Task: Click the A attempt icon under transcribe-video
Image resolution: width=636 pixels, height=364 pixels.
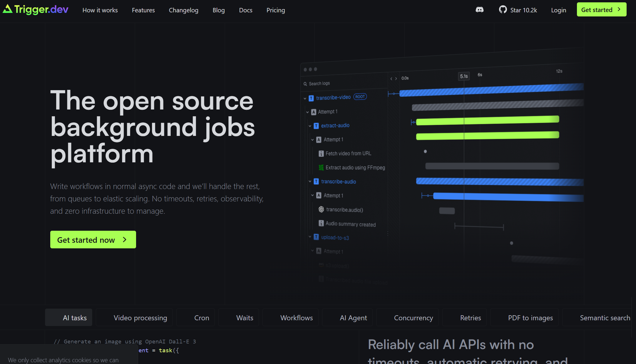Action: (x=314, y=112)
